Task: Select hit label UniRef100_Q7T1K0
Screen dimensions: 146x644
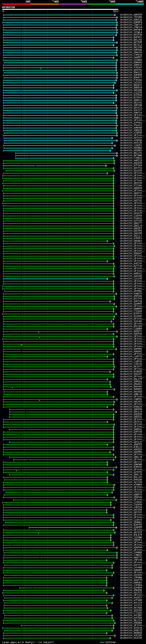Action: 131,180
